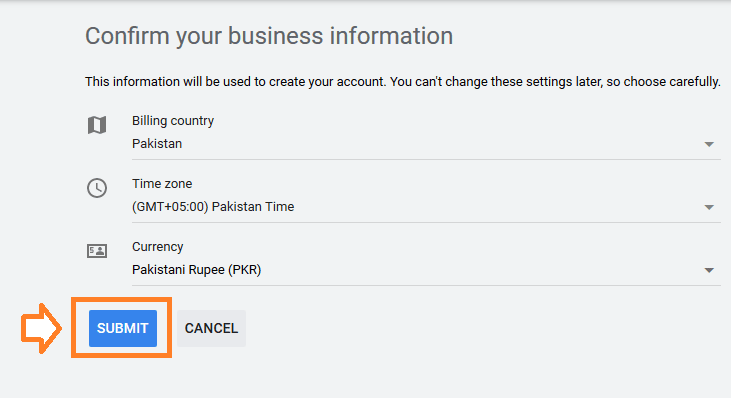Click the underline below the Pakistani Rupee field
This screenshot has width=731, height=398.
pos(426,285)
